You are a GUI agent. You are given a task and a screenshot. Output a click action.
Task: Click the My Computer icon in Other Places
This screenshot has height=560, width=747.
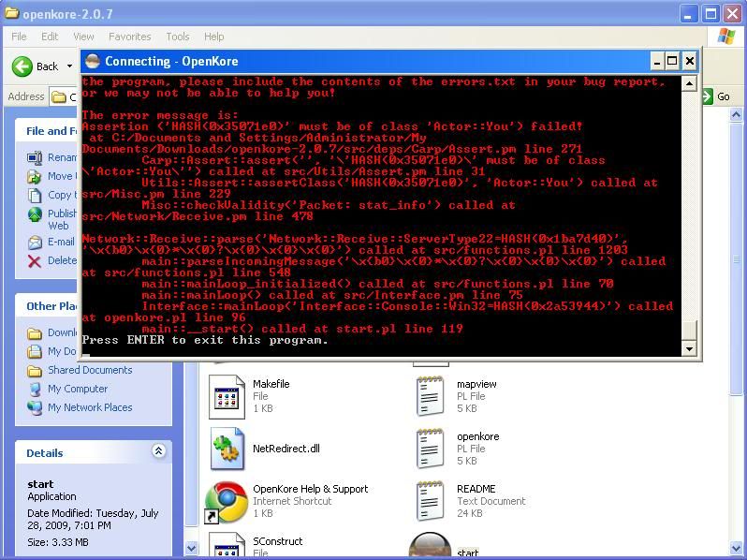(35, 390)
